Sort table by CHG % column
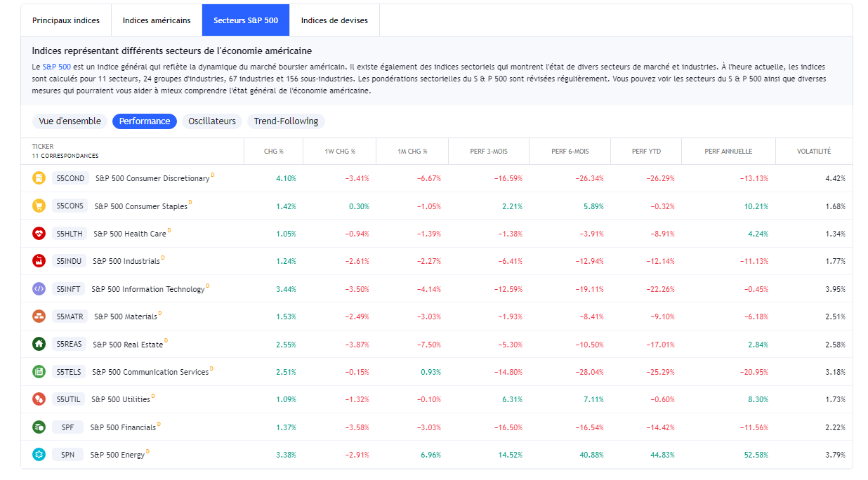This screenshot has height=480, width=868. pyautogui.click(x=273, y=152)
